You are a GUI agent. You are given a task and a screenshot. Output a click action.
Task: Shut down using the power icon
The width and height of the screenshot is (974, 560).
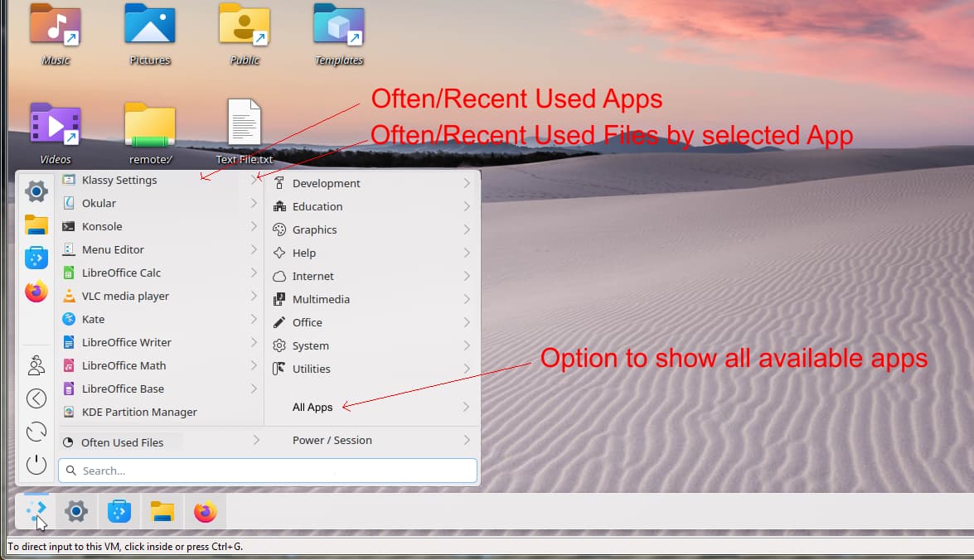pyautogui.click(x=36, y=465)
